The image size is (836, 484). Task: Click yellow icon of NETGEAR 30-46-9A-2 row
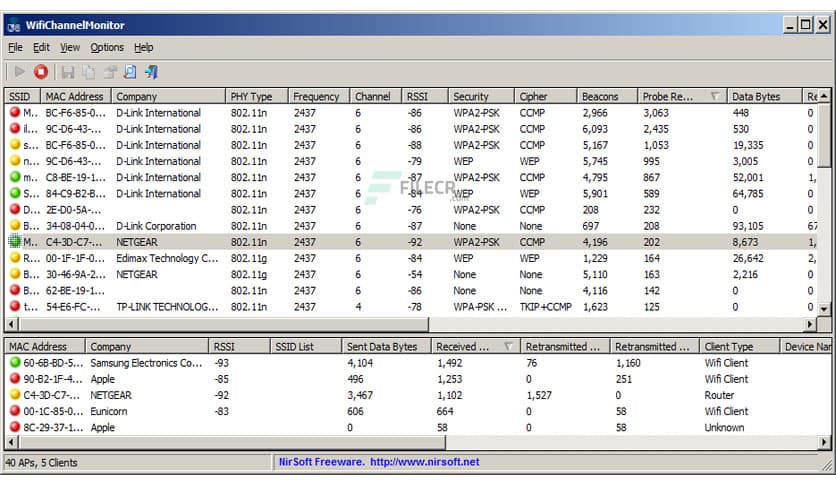(x=15, y=273)
